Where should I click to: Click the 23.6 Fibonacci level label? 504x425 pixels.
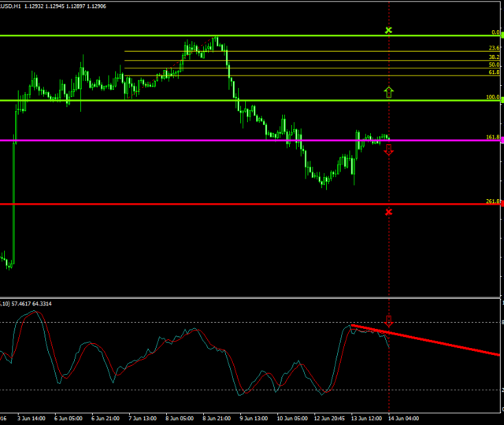pos(494,48)
